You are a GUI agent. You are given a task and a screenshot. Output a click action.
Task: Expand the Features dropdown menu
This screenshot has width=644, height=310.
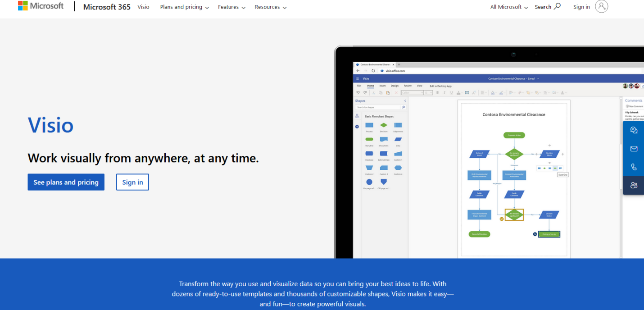(x=231, y=7)
